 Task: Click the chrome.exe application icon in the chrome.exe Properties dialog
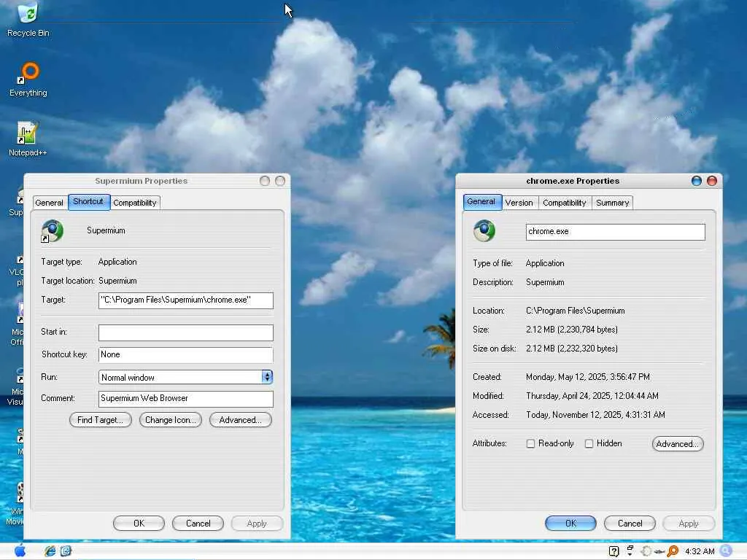(x=484, y=231)
